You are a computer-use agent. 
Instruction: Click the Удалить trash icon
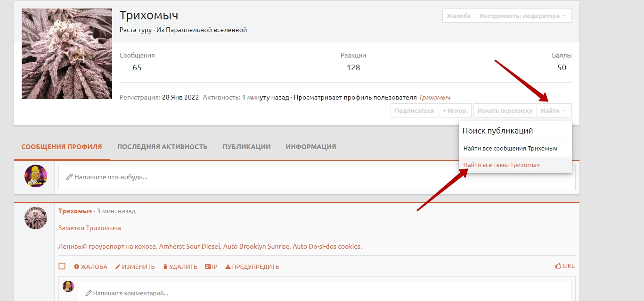[165, 267]
